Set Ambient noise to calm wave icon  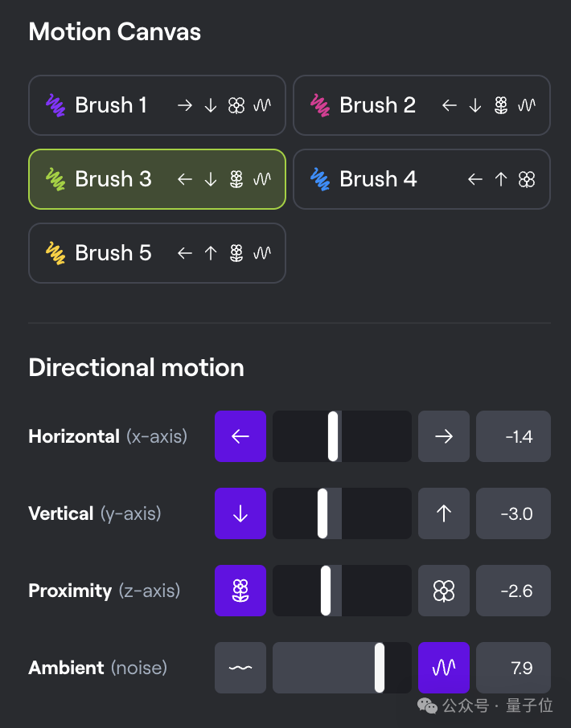(240, 668)
